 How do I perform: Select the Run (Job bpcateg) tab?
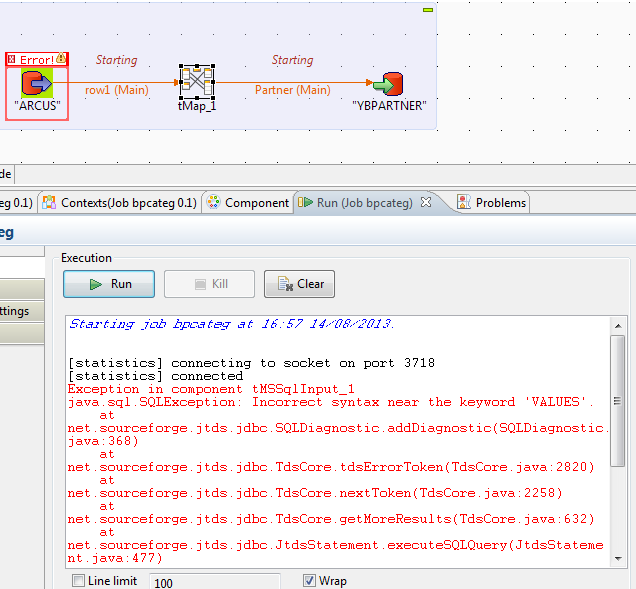coord(364,202)
